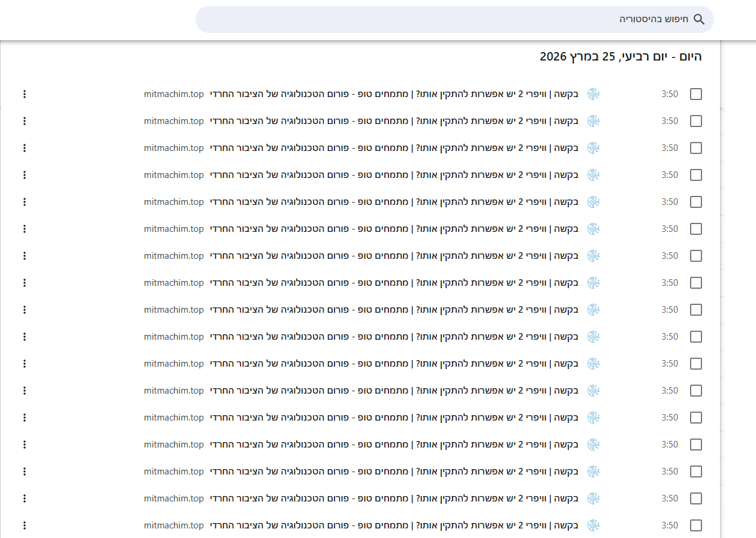Open the last visible 'בקשה | וויפרי 2' history link
Screen dimensions: 756x538
click(x=394, y=525)
